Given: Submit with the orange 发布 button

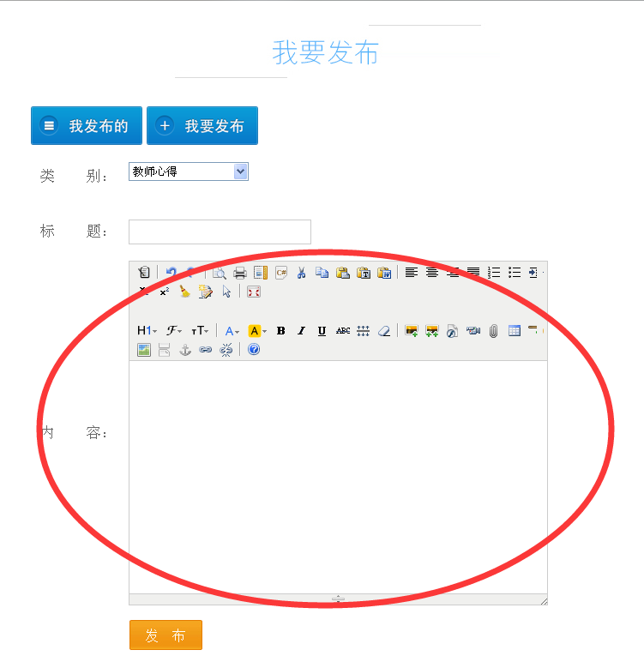Looking at the screenshot, I should point(166,635).
